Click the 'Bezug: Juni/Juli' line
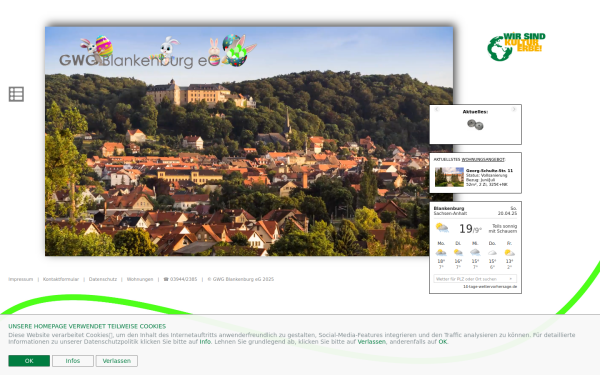The image size is (600, 375). coord(480,180)
